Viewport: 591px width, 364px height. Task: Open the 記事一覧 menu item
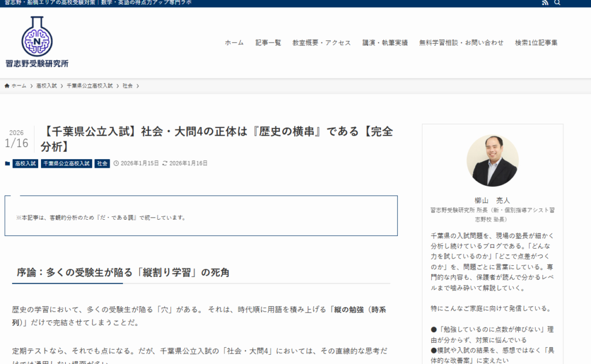[268, 43]
